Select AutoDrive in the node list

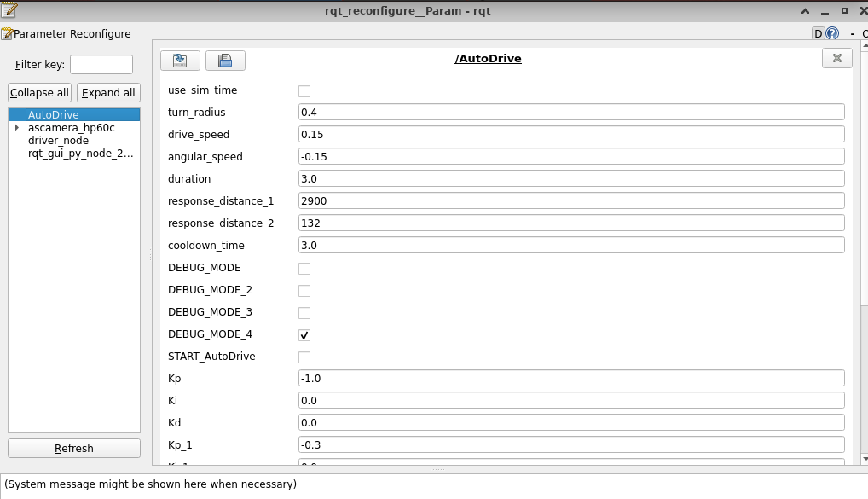pyautogui.click(x=53, y=115)
